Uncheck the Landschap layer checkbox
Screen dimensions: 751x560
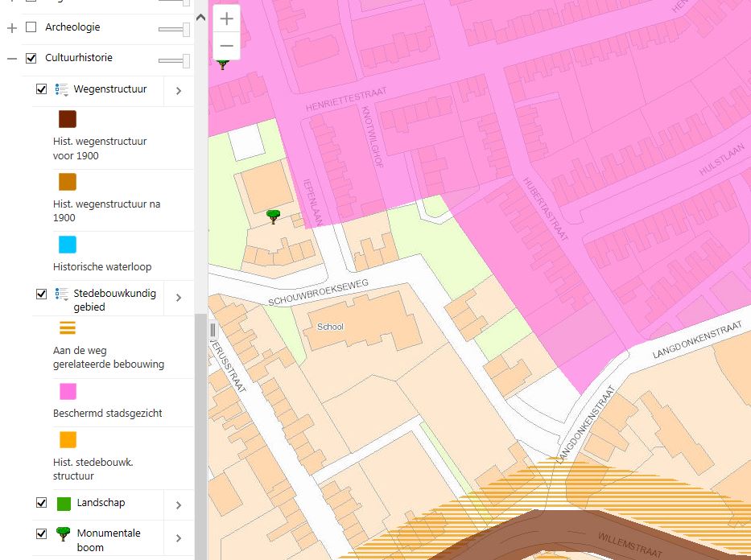point(42,503)
